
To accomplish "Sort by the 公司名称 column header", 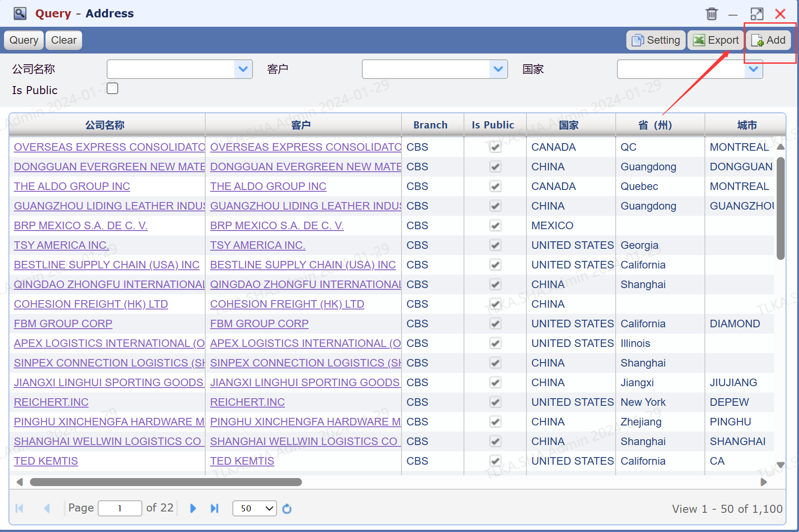I will coord(105,125).
